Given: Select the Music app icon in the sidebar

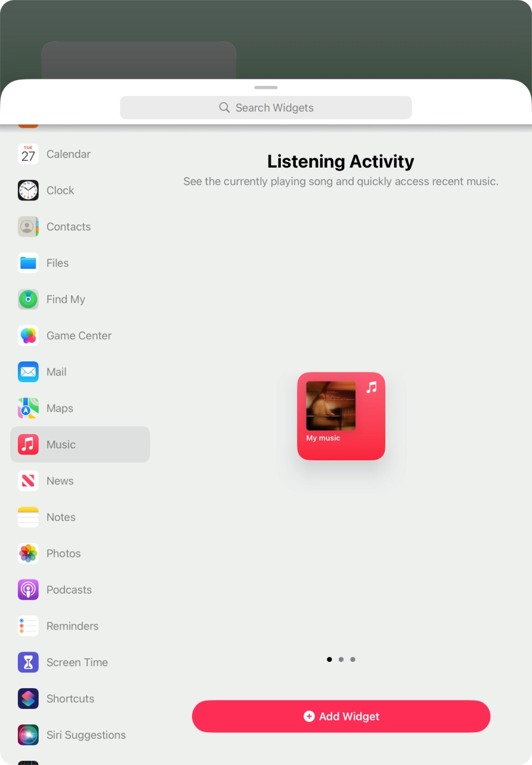Looking at the screenshot, I should coord(28,444).
